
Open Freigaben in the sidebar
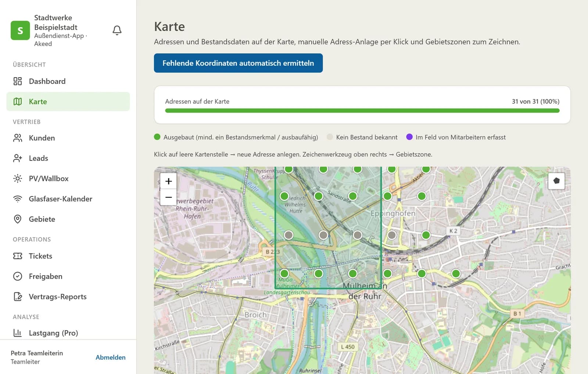tap(68, 276)
